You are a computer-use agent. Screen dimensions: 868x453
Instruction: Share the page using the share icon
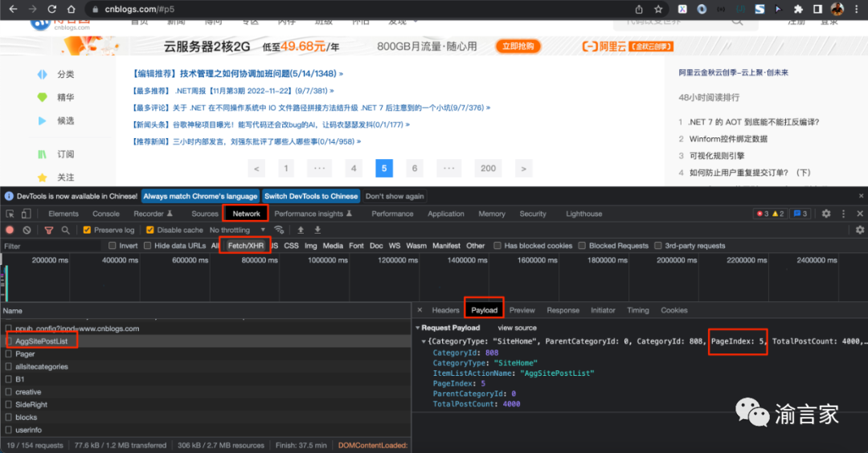tap(639, 10)
